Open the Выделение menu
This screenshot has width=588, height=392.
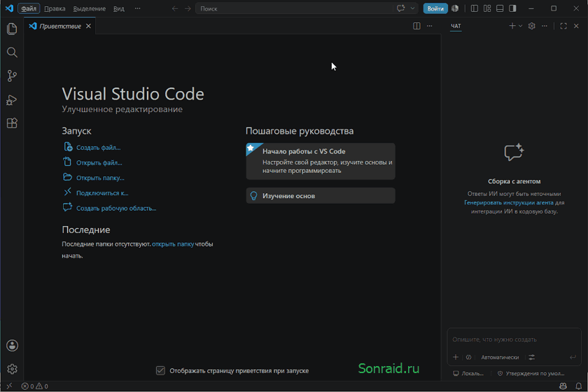point(90,8)
